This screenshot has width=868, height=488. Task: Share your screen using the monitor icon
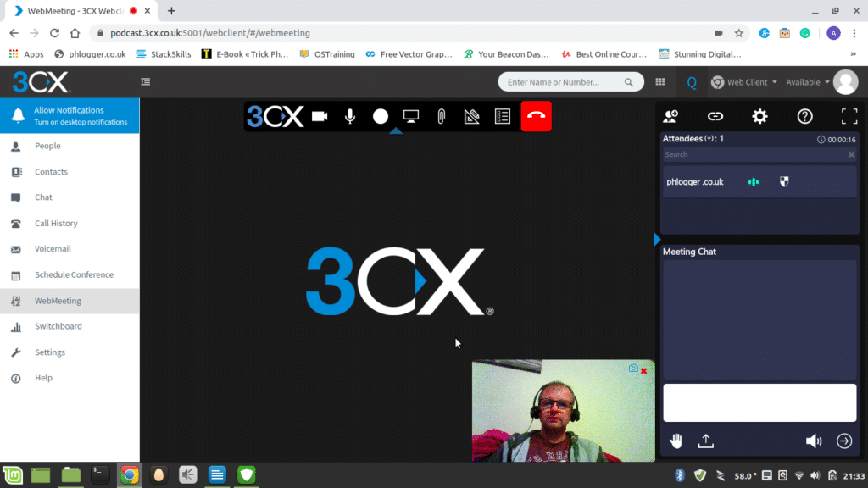click(x=411, y=117)
